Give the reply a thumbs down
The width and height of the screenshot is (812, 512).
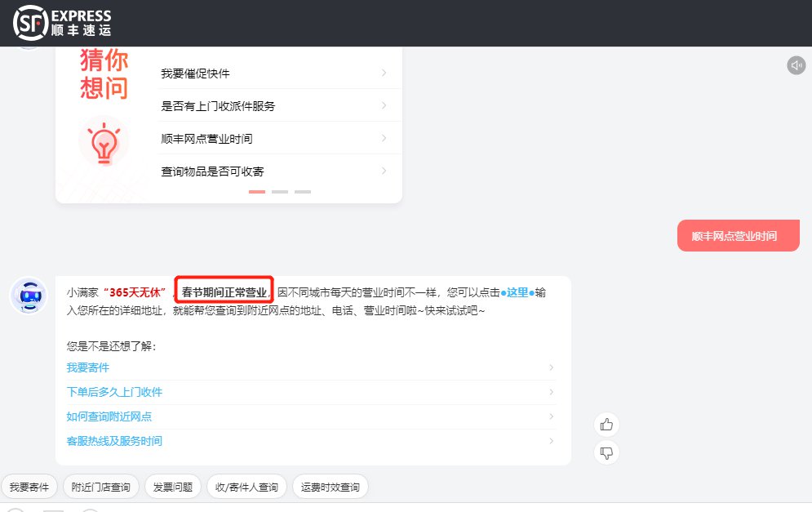(x=606, y=452)
